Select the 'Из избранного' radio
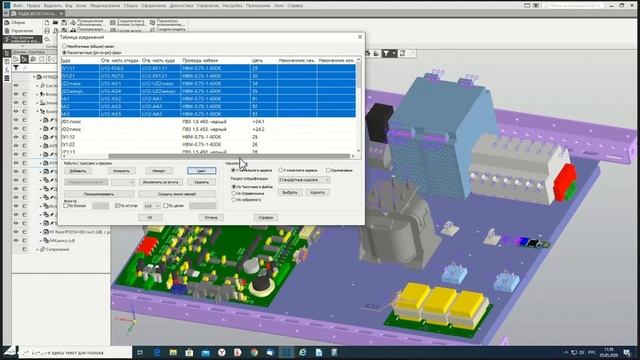 [233, 200]
